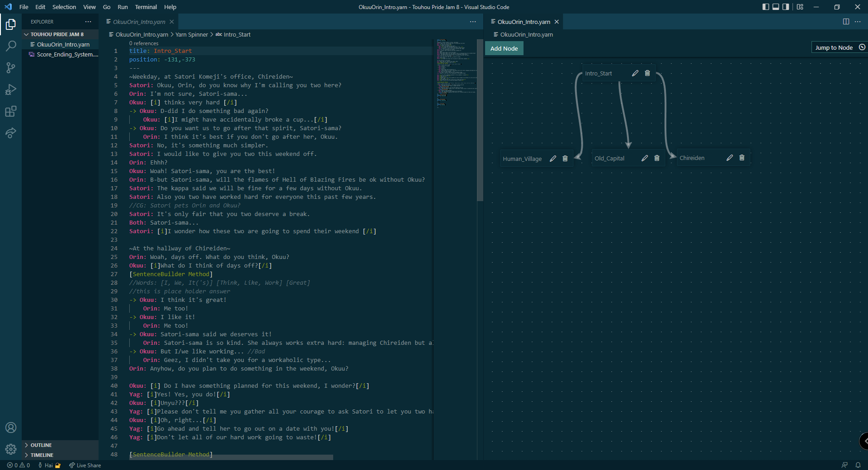Collapse the TOUHOU PRIDE JAM 8 folder

pos(54,34)
